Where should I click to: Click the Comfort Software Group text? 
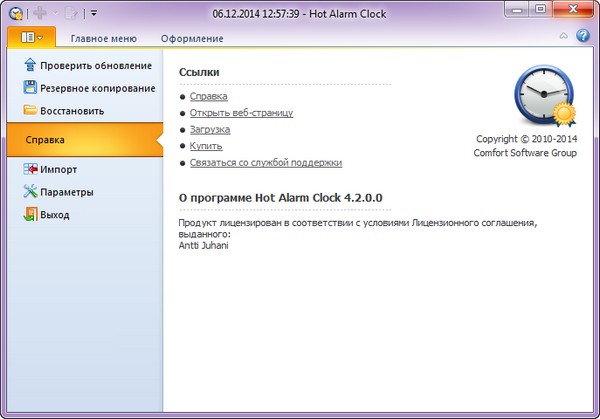[525, 153]
